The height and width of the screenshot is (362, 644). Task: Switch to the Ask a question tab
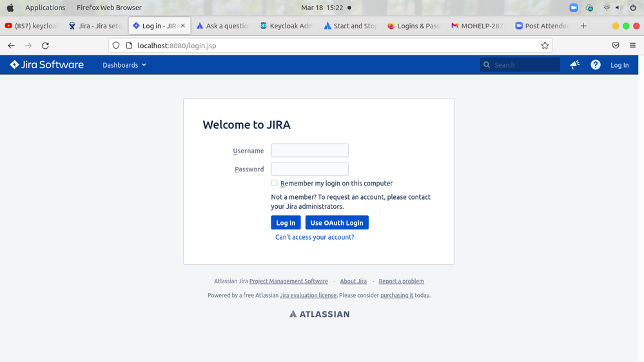(223, 26)
